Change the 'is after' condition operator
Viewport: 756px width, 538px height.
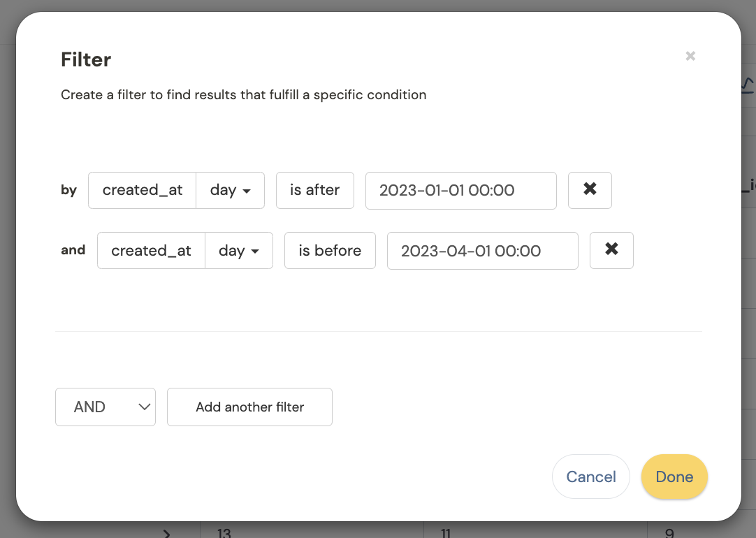[x=314, y=190]
